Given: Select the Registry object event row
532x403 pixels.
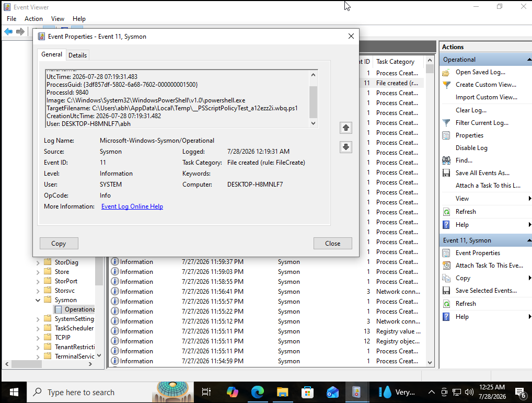Looking at the screenshot, I should pyautogui.click(x=267, y=341).
